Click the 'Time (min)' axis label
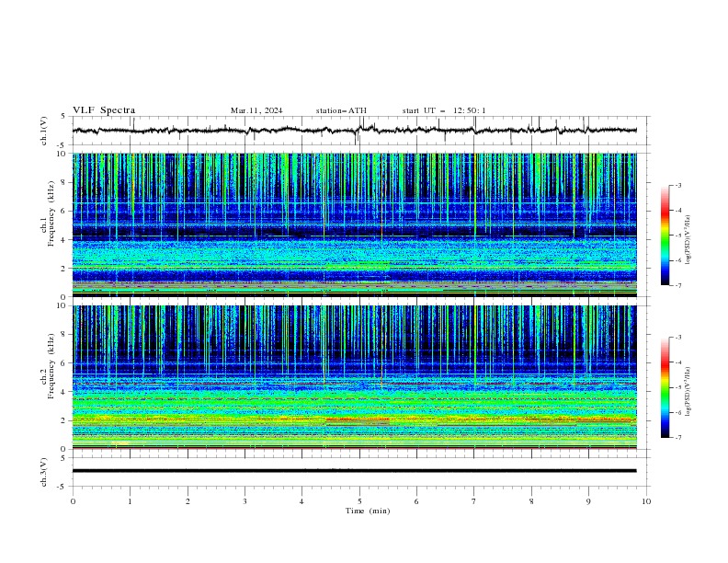Screen dimensions: 728x563 (368, 511)
